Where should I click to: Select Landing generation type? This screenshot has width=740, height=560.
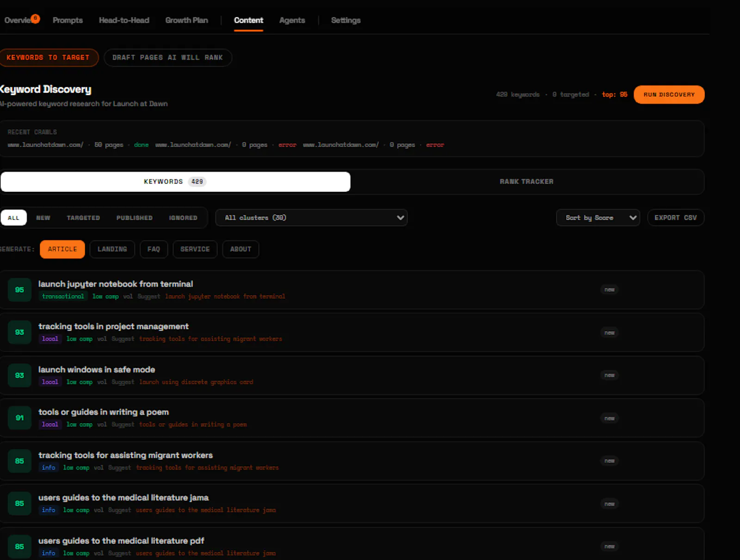112,249
